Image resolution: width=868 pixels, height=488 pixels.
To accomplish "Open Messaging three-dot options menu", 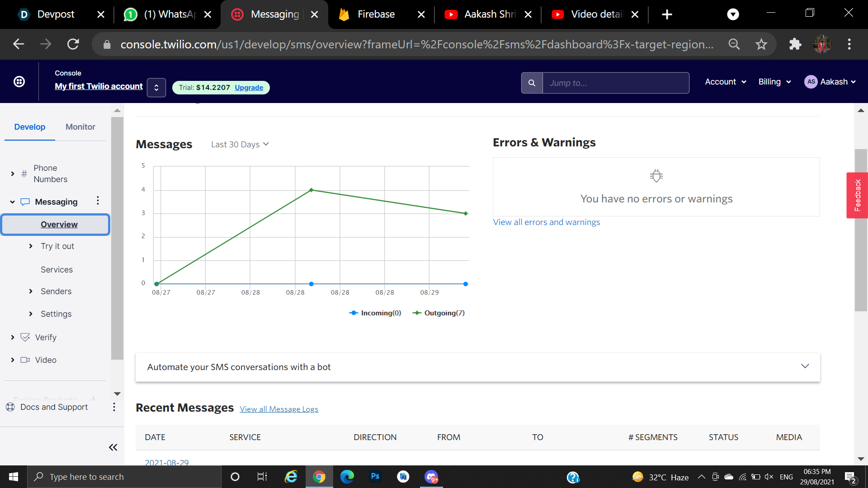I will pos(98,201).
